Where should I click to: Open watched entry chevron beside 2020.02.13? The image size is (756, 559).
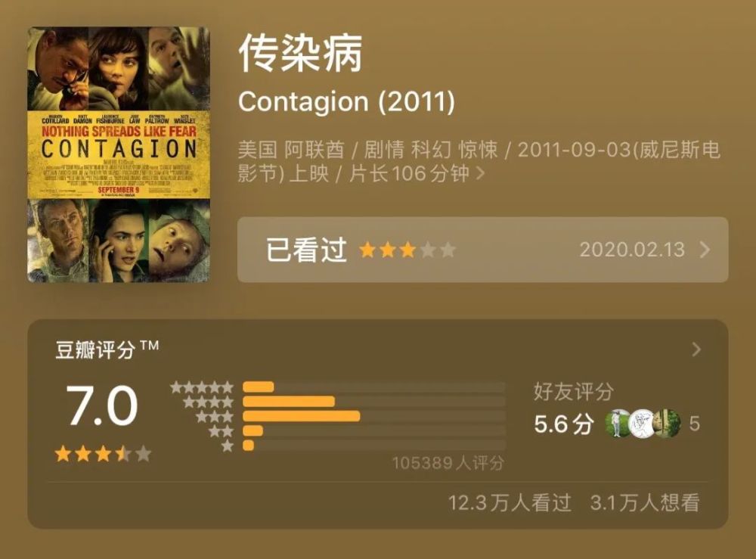click(x=705, y=250)
